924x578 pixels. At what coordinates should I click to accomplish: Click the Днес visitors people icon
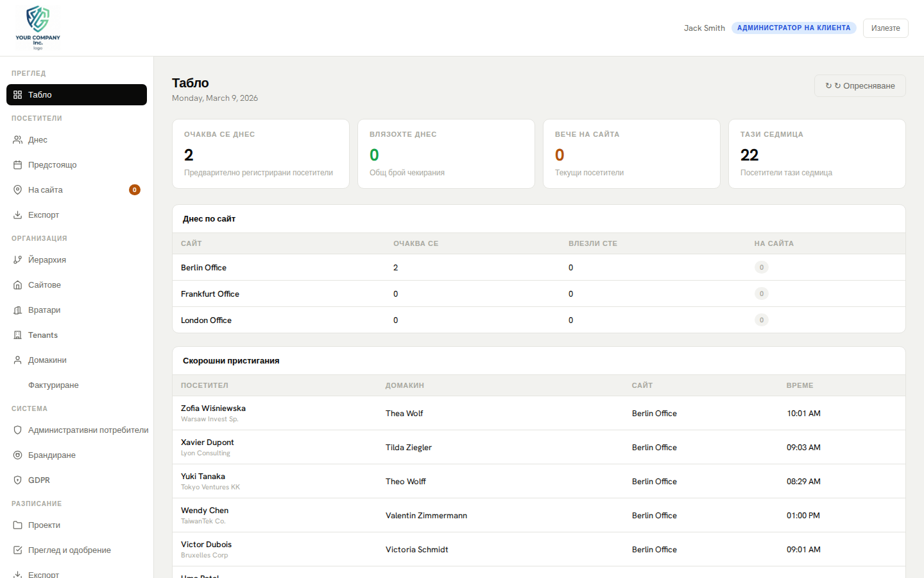click(17, 139)
